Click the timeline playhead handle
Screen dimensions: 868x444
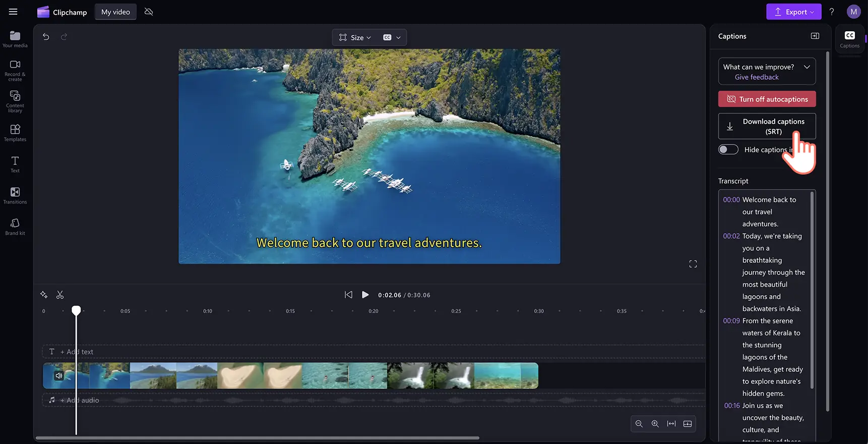pyautogui.click(x=76, y=310)
